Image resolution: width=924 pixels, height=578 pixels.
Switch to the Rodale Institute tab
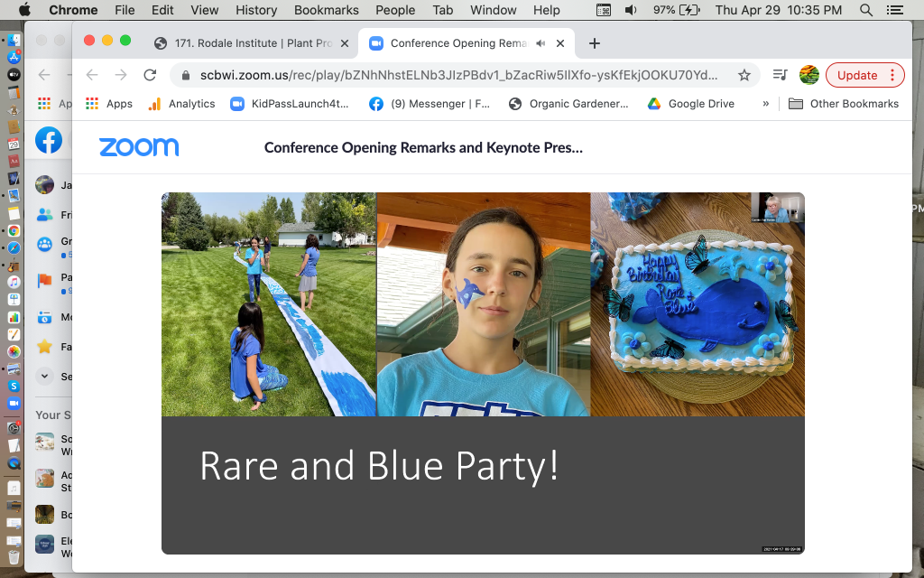(x=244, y=43)
